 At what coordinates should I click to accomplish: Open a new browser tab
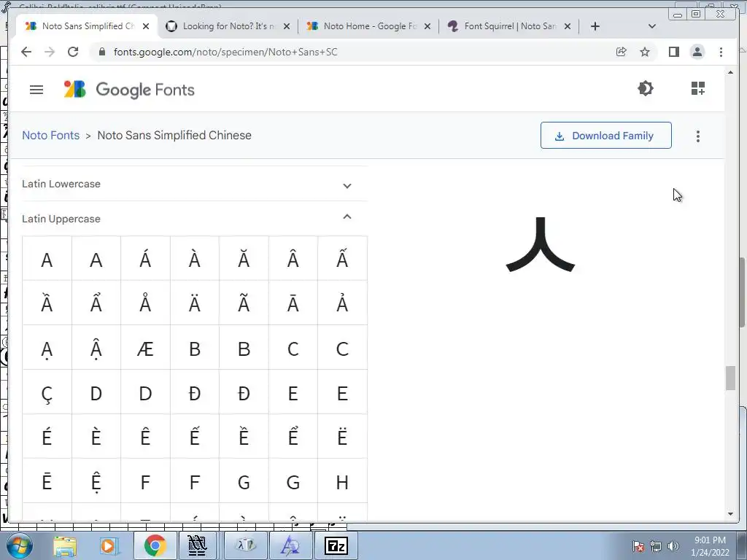[x=595, y=26]
